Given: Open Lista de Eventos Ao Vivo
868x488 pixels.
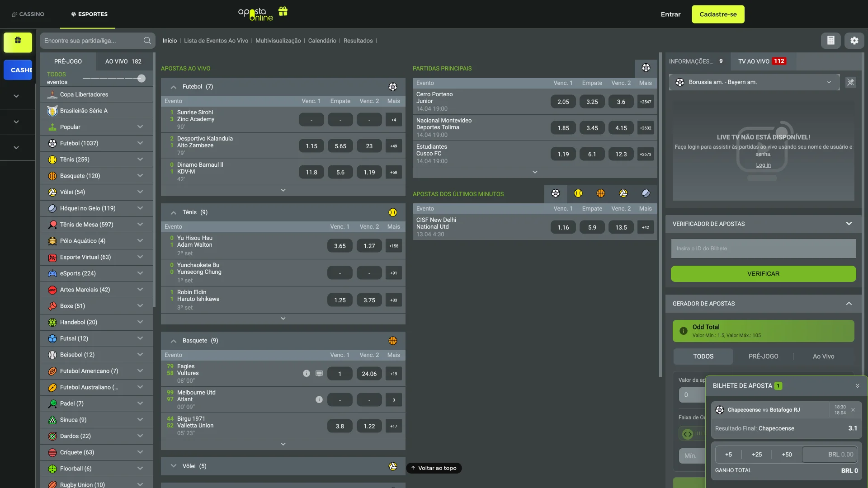Looking at the screenshot, I should point(216,41).
